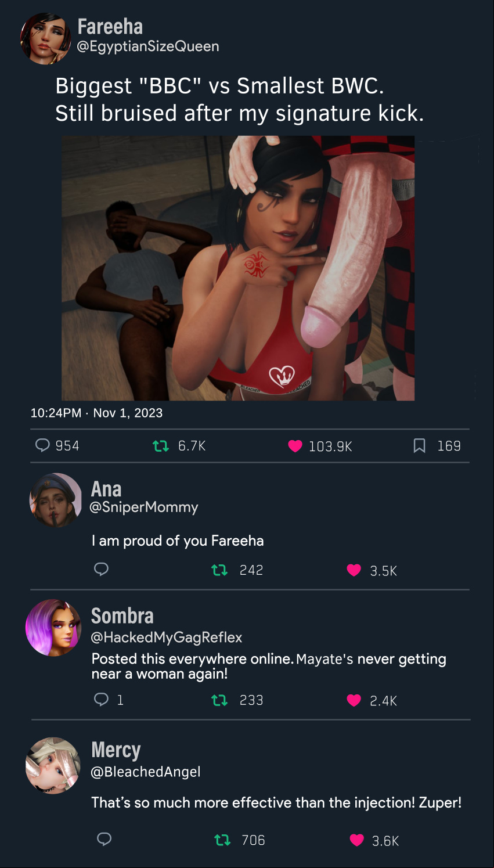Open the attached media in the main post
494x868 pixels.
(238, 268)
